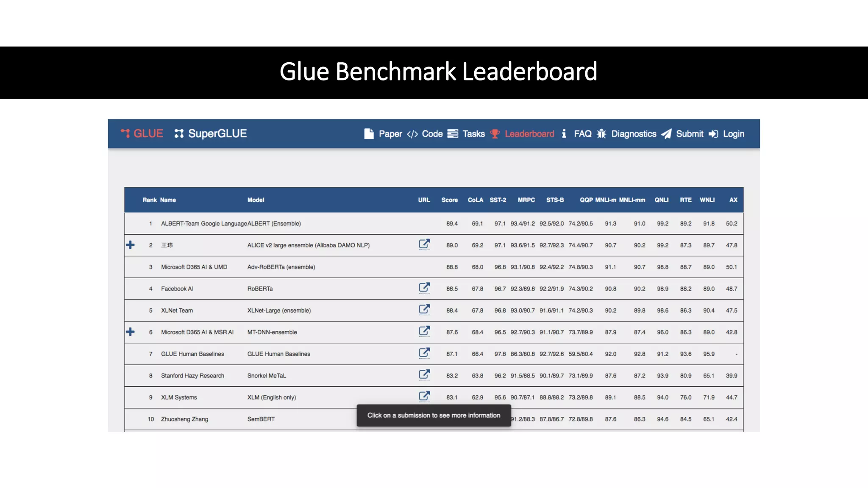
Task: Open external URL icon for Snorkel MeTaL
Action: (x=424, y=374)
